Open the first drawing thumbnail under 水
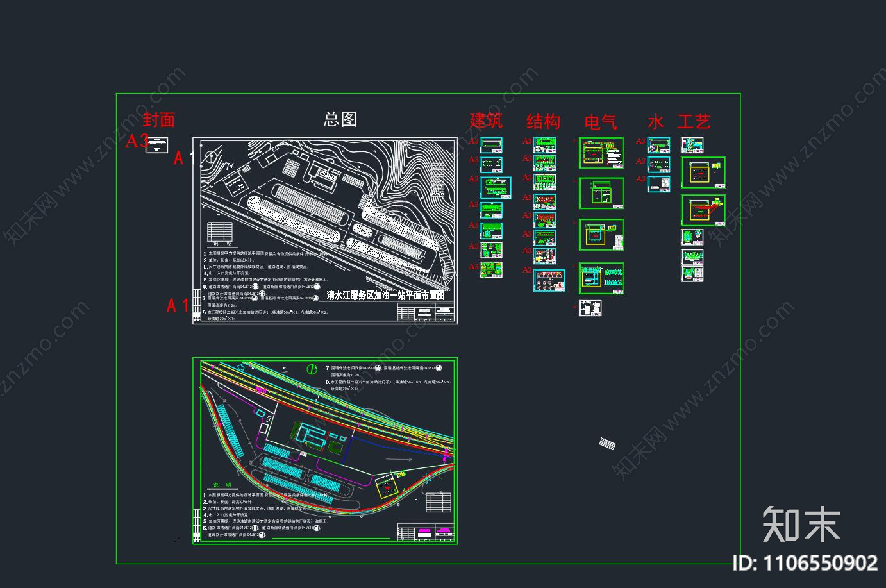The height and width of the screenshot is (588, 886). coord(659,145)
